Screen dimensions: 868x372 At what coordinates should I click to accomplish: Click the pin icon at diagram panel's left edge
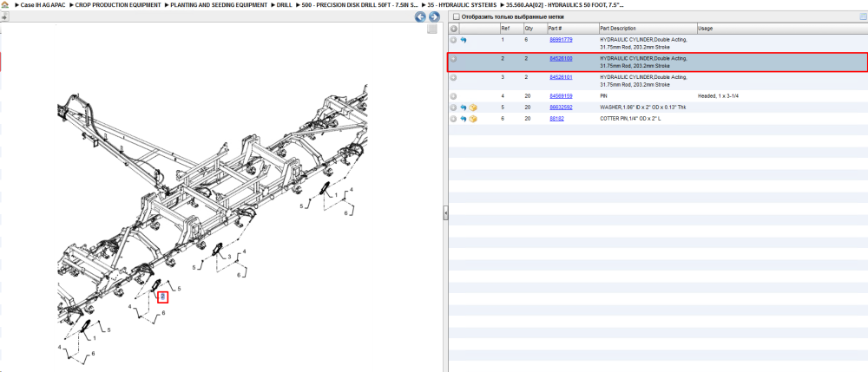point(4,17)
